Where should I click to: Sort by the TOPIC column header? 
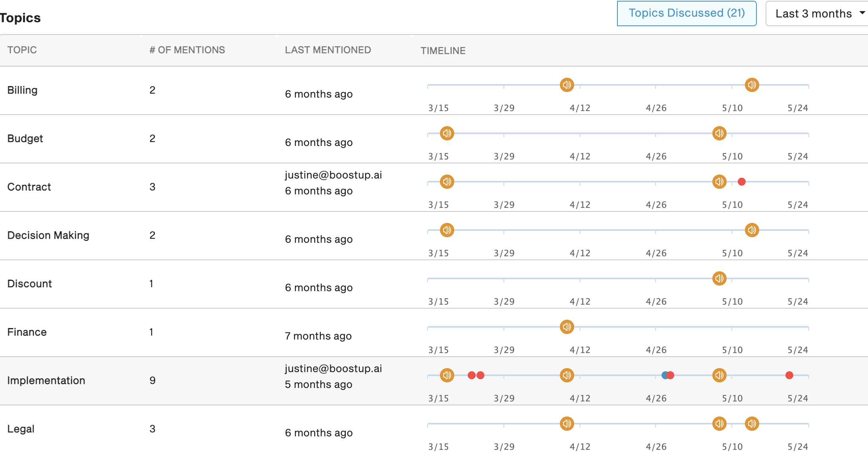tap(22, 50)
